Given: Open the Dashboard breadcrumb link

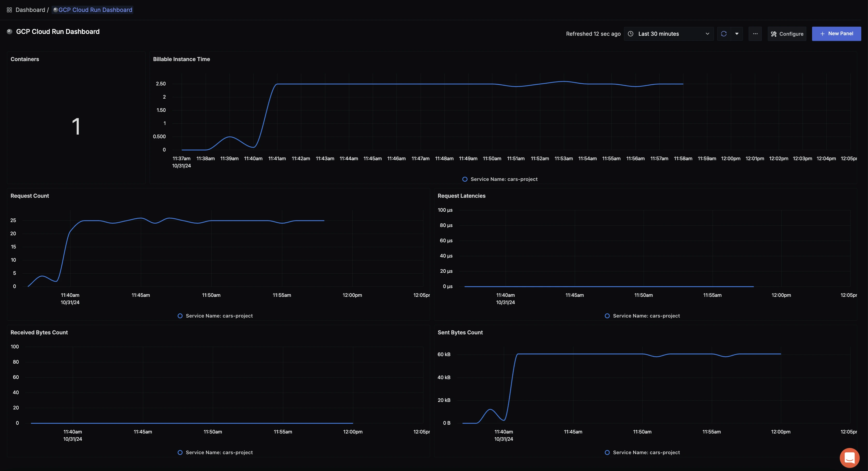Looking at the screenshot, I should [30, 10].
